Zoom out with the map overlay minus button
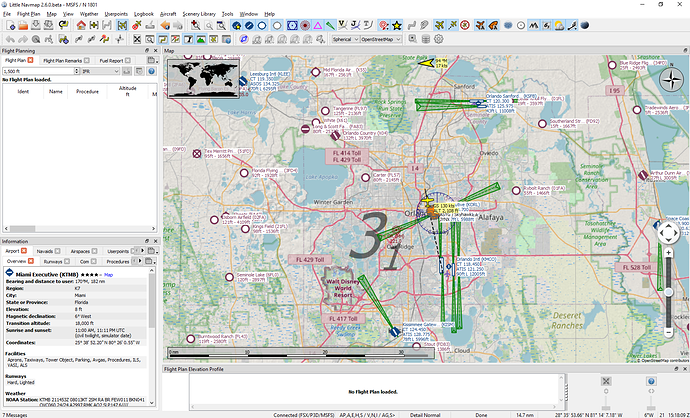This screenshot has width=690, height=418. [668, 333]
